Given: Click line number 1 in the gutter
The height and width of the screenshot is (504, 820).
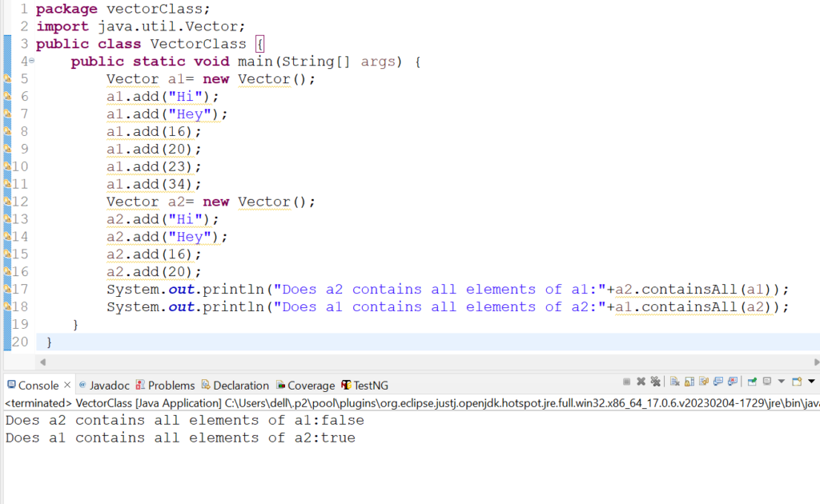Looking at the screenshot, I should pyautogui.click(x=24, y=9).
